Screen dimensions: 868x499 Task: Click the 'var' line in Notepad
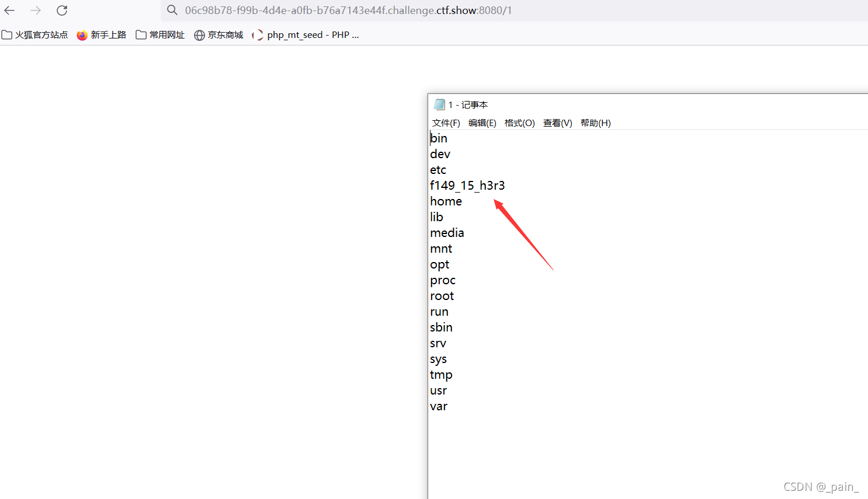pos(439,406)
